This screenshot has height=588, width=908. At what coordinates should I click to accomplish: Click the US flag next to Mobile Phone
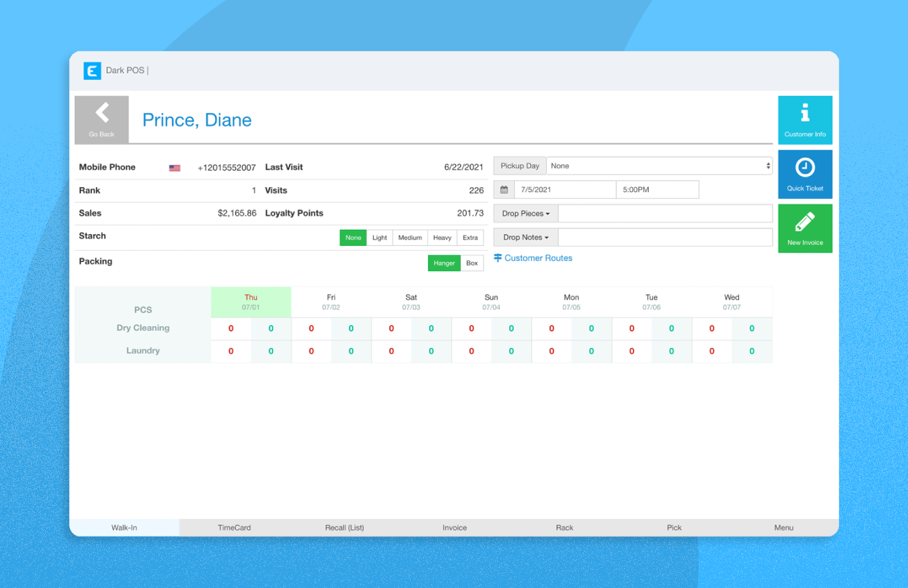(174, 167)
